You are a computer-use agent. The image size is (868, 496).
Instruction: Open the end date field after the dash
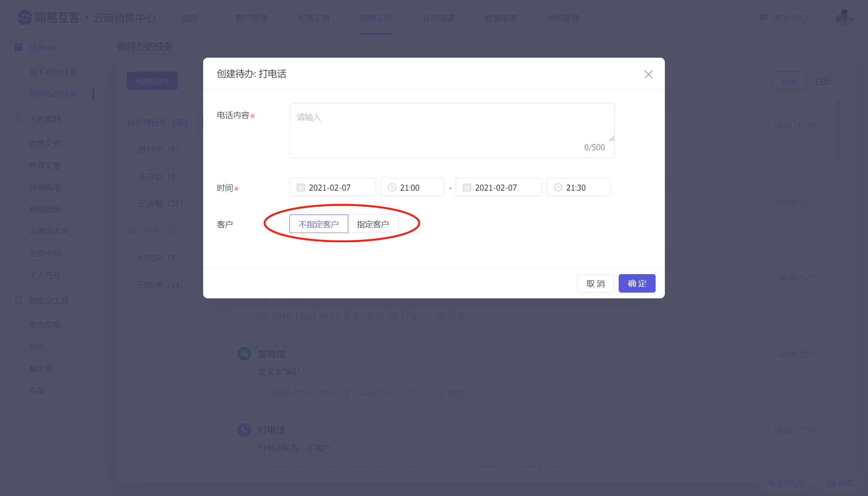coord(499,187)
